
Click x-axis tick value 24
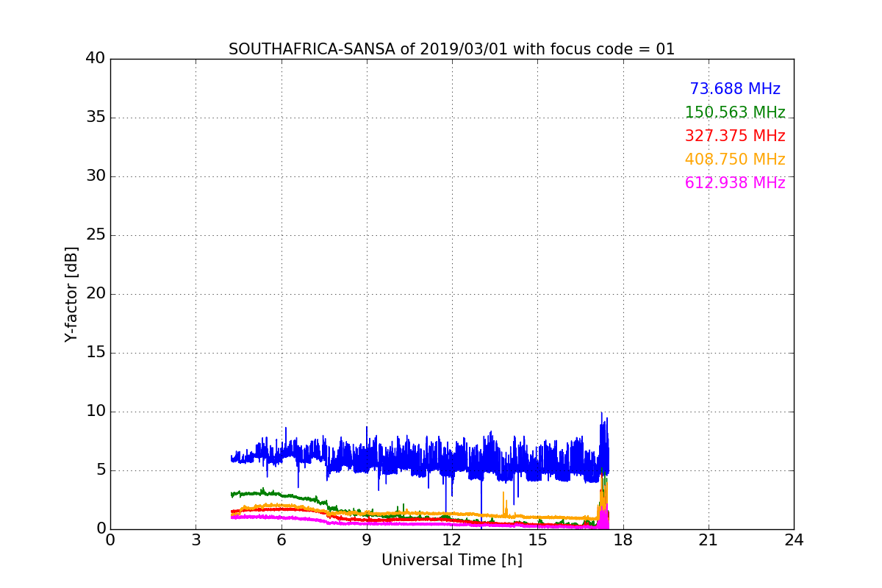coord(794,540)
